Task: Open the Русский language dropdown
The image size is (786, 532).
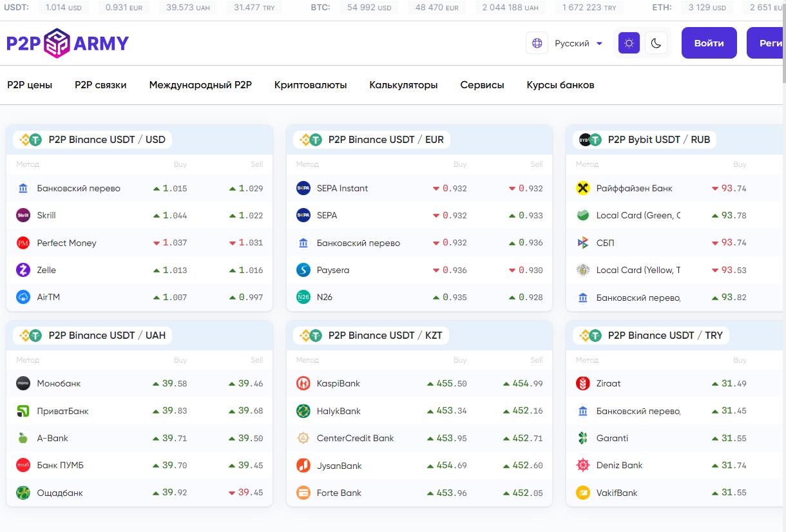Action: (x=579, y=43)
